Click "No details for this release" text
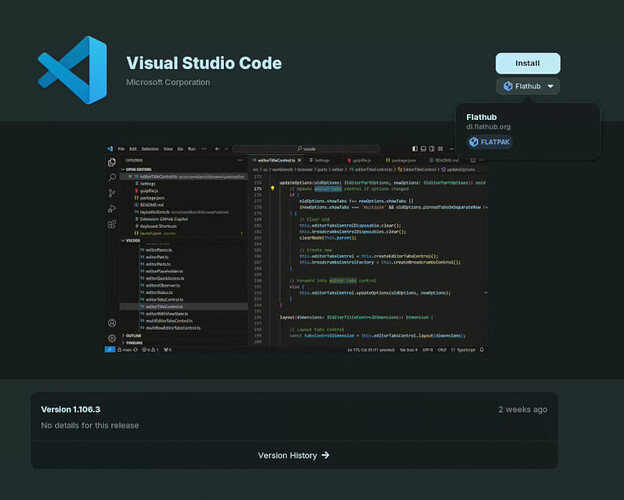This screenshot has height=500, width=624. pyautogui.click(x=90, y=425)
